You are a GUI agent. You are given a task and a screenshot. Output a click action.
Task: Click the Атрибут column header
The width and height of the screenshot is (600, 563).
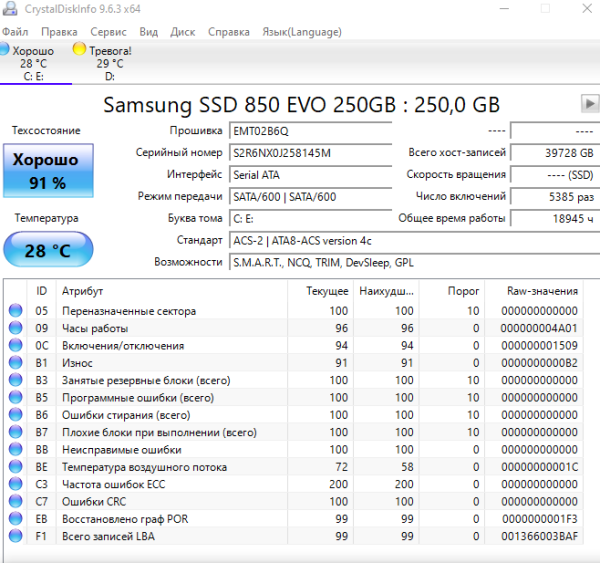(82, 290)
